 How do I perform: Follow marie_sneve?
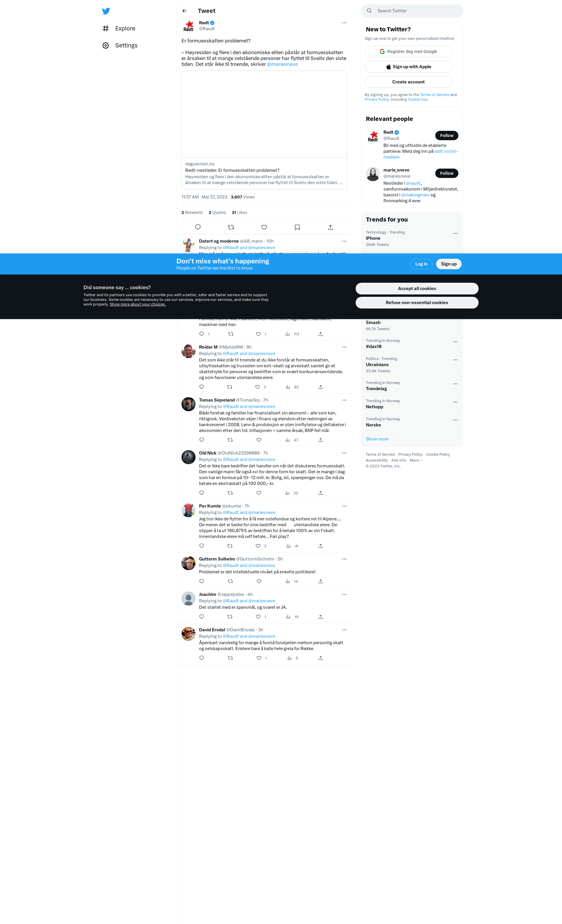[x=446, y=173]
